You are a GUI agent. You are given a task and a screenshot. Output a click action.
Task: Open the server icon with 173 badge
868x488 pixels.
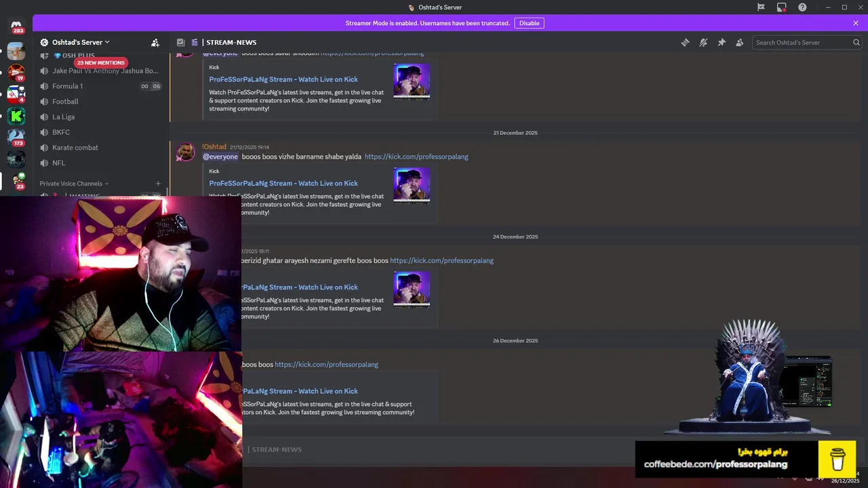(x=16, y=138)
